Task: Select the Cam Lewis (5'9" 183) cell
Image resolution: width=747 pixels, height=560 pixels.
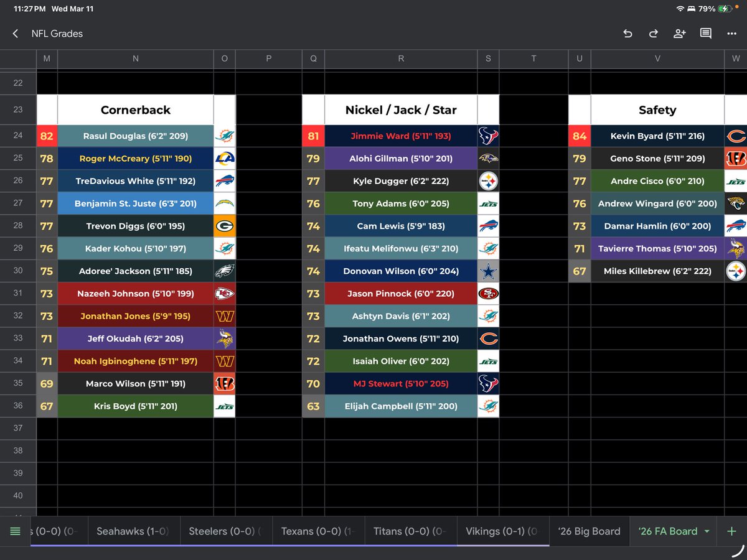Action: pyautogui.click(x=401, y=226)
